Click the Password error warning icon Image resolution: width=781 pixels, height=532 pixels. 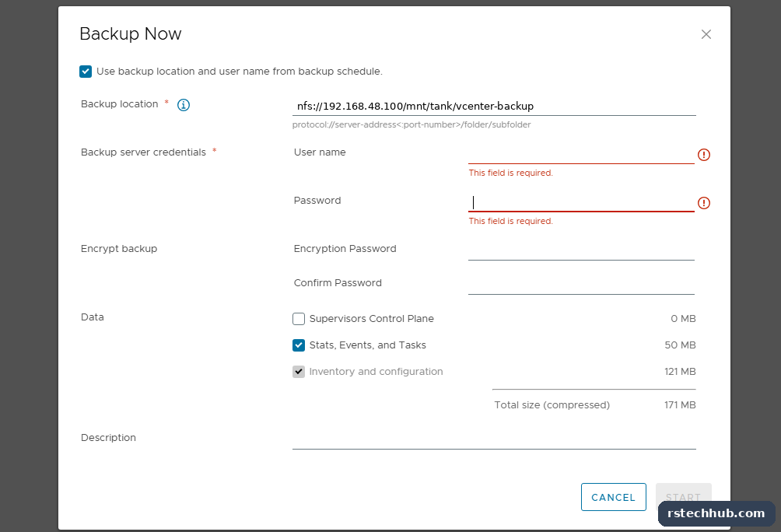pos(704,203)
